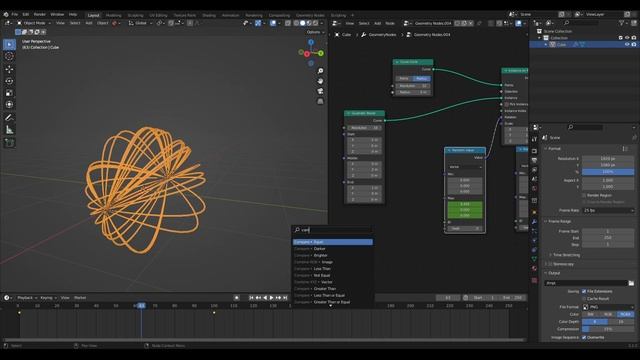Viewport: 640px width, 360px height.
Task: Select the Measure tool
Action: tap(9, 130)
